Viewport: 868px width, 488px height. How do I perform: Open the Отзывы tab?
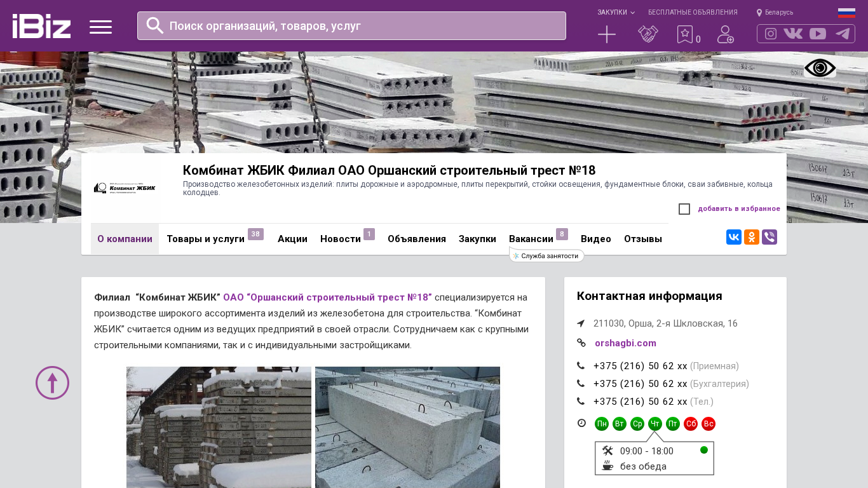coord(643,239)
